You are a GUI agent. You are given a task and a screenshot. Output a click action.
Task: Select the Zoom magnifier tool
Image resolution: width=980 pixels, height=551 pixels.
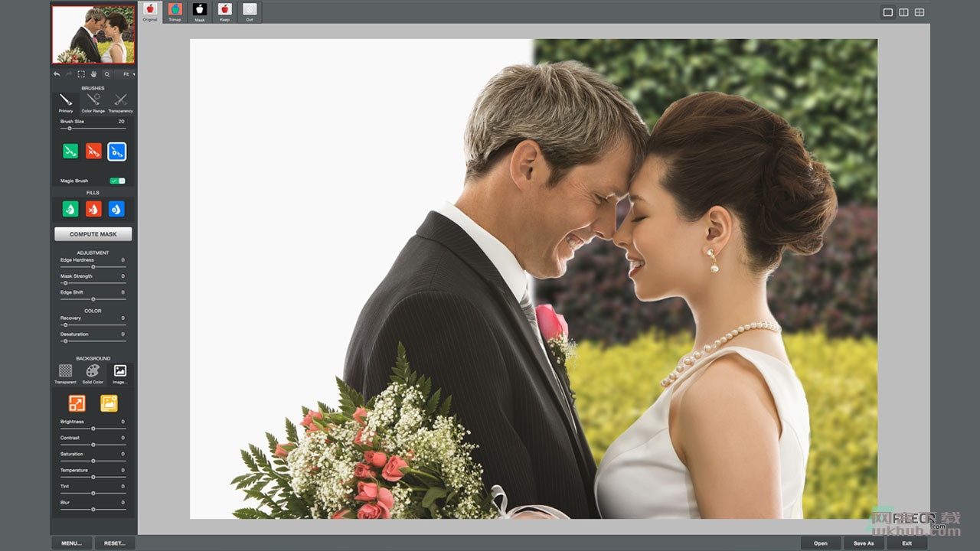106,74
